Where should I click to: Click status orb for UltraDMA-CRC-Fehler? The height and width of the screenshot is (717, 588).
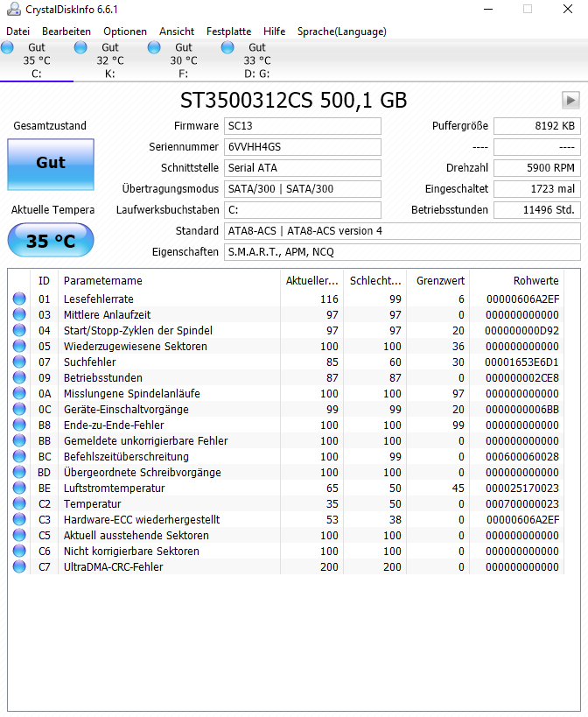click(x=19, y=567)
